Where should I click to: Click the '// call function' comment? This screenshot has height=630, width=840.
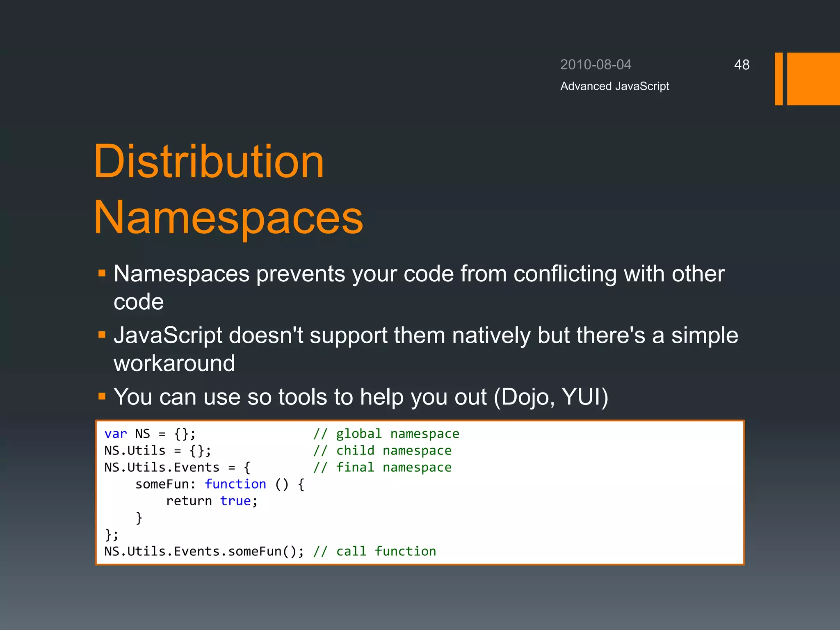374,552
